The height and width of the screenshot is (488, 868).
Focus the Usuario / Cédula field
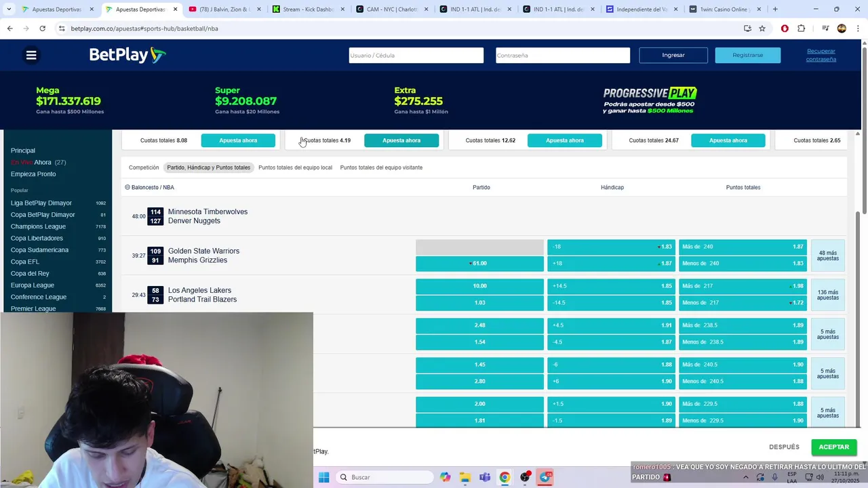(x=416, y=55)
